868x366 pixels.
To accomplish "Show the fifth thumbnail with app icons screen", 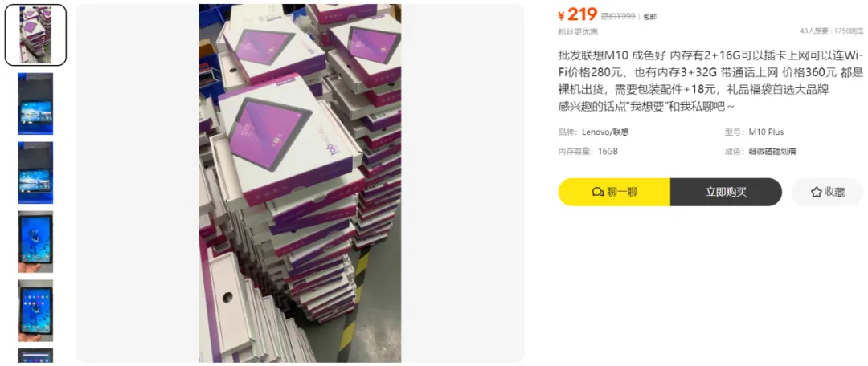I will (35, 310).
